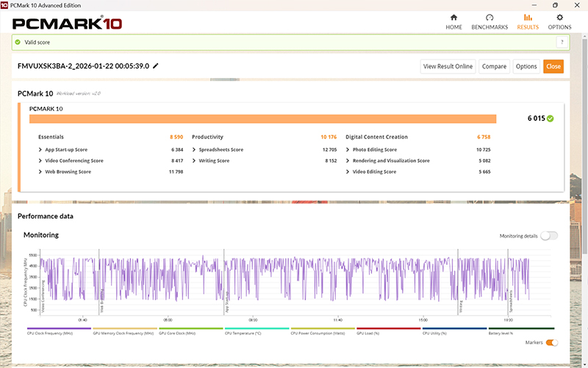
Task: Enable the Monitoring details toggle
Action: pos(549,236)
